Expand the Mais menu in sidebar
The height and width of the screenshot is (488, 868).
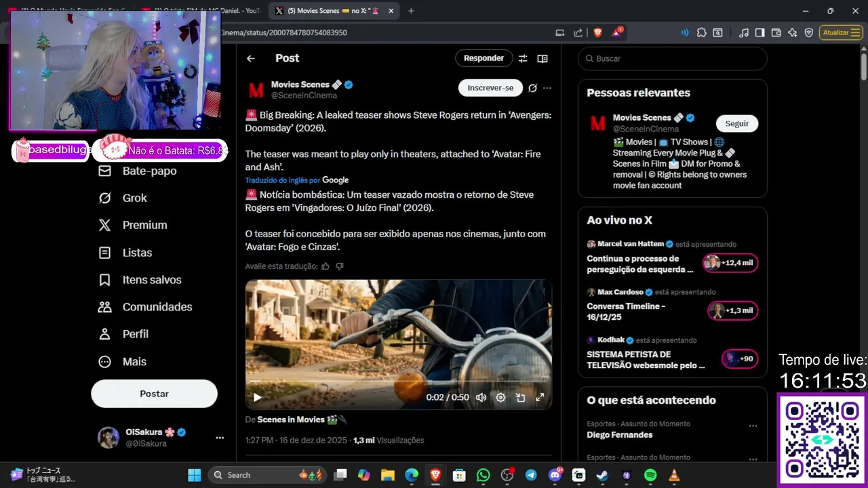click(123, 362)
